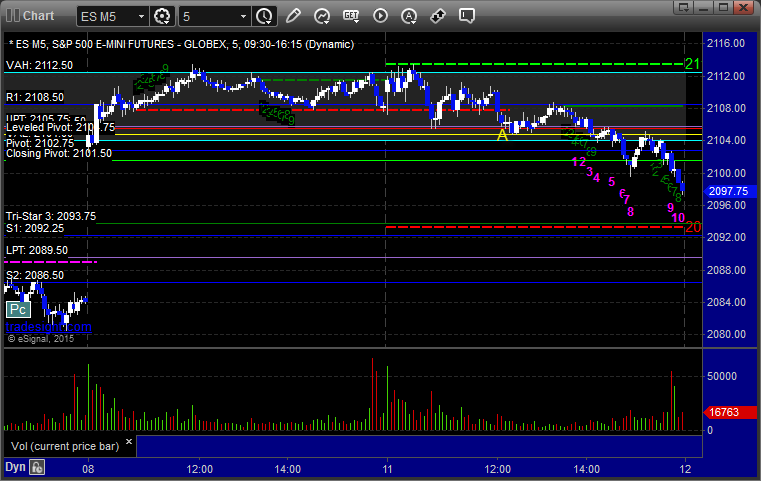Click the yellow A marker on the chart
Screen dimensions: 761x481
[502, 135]
